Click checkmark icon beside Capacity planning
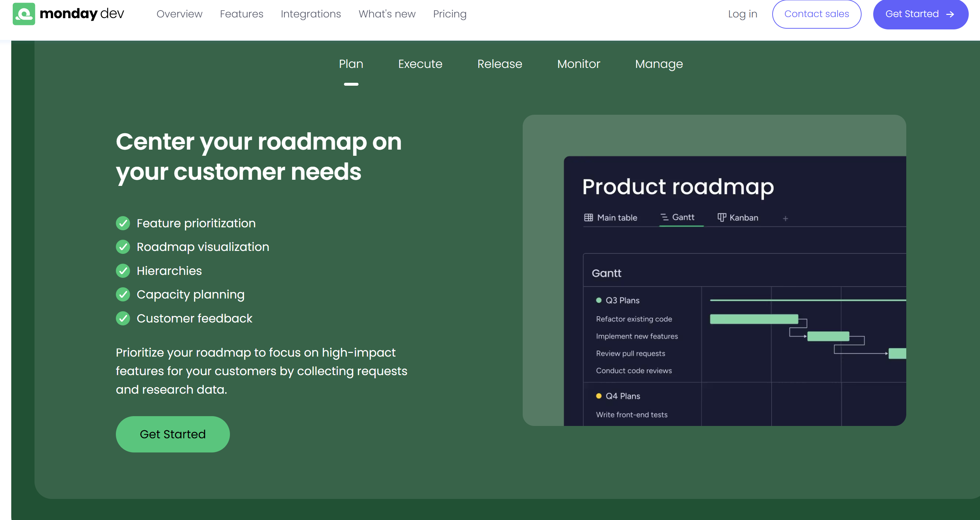 point(123,294)
